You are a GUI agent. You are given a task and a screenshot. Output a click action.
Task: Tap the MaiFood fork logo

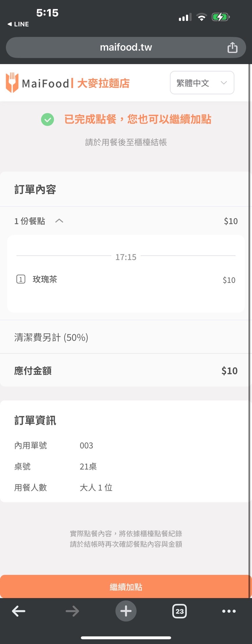(12, 83)
